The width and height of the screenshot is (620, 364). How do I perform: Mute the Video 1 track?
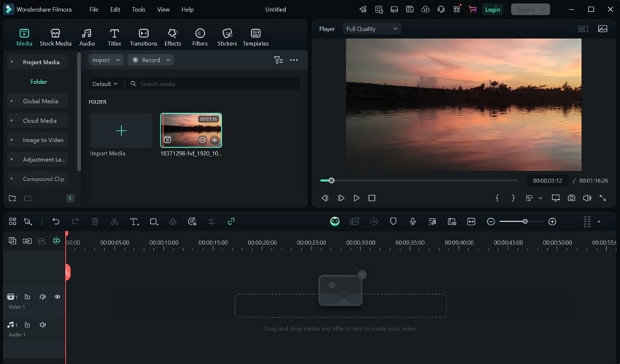click(x=43, y=297)
